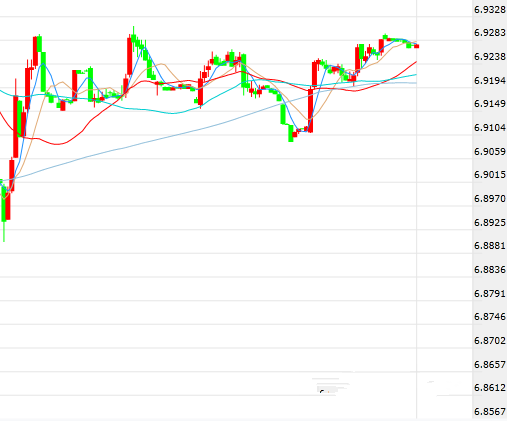Viewport: 507px width, 421px height.
Task: Click the vertical current-time line beside price axis
Action: click(x=416, y=210)
